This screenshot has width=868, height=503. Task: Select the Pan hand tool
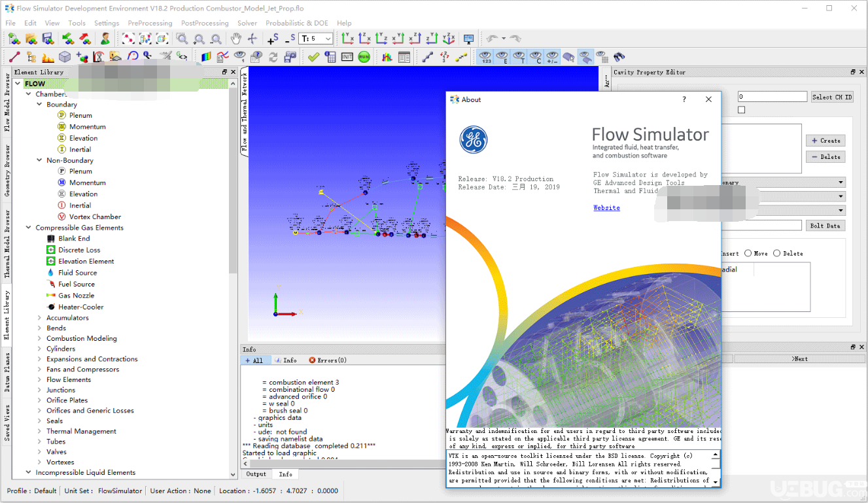pyautogui.click(x=235, y=39)
